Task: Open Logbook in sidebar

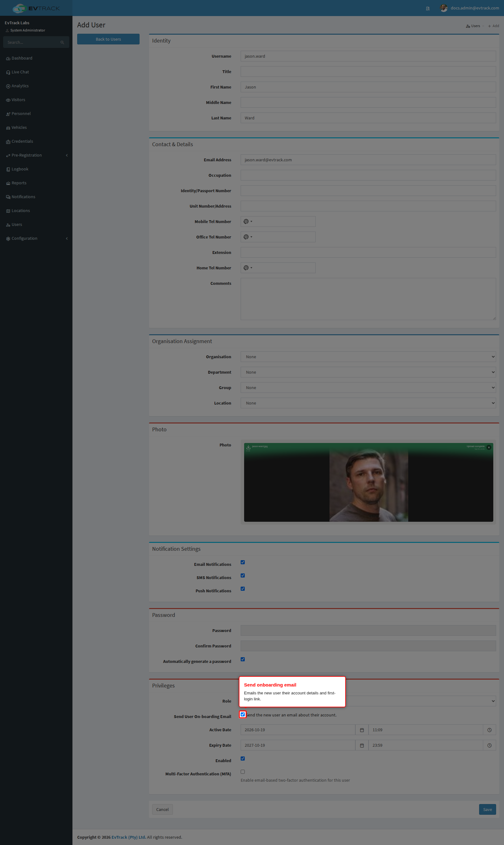Action: point(36,169)
